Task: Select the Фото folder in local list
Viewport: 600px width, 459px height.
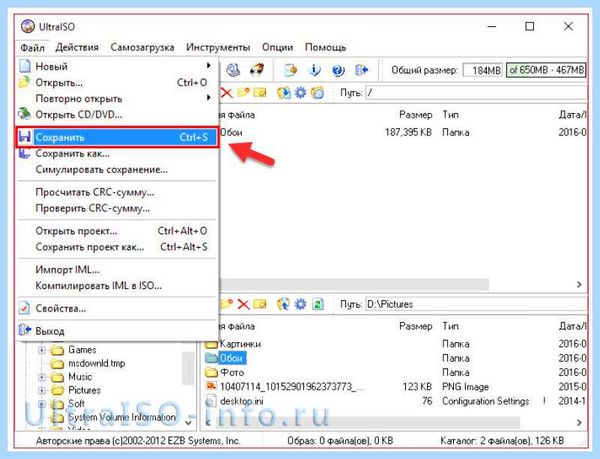Action: (232, 372)
